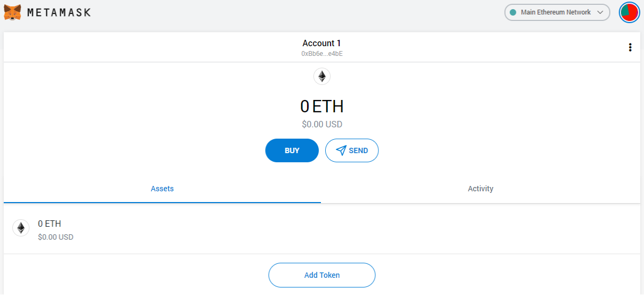
Task: Click the $0.00 USD value under balance
Action: point(322,124)
